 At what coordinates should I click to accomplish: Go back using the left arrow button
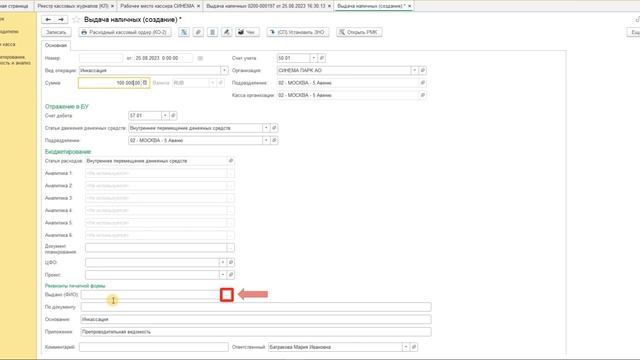click(x=48, y=20)
